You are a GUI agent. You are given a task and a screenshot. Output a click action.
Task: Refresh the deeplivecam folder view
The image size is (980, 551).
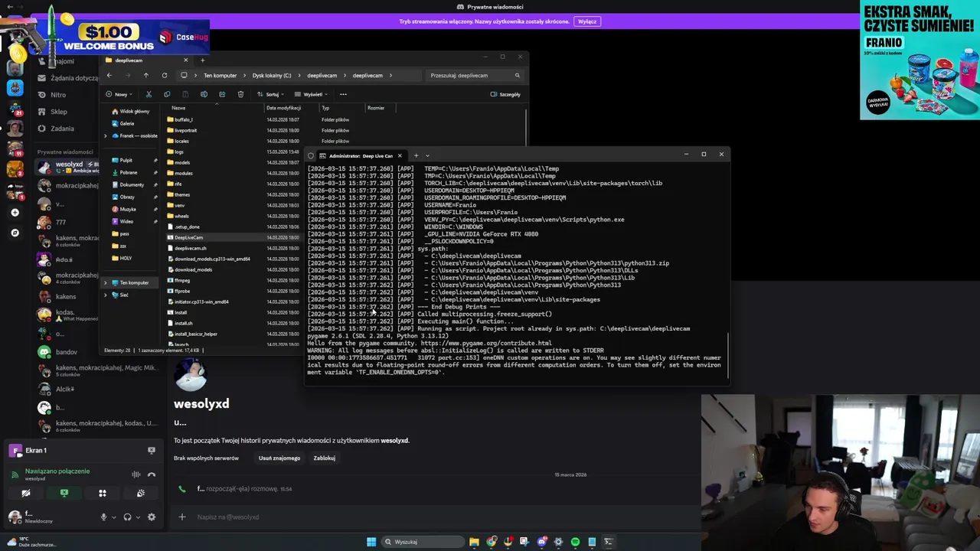click(x=164, y=75)
